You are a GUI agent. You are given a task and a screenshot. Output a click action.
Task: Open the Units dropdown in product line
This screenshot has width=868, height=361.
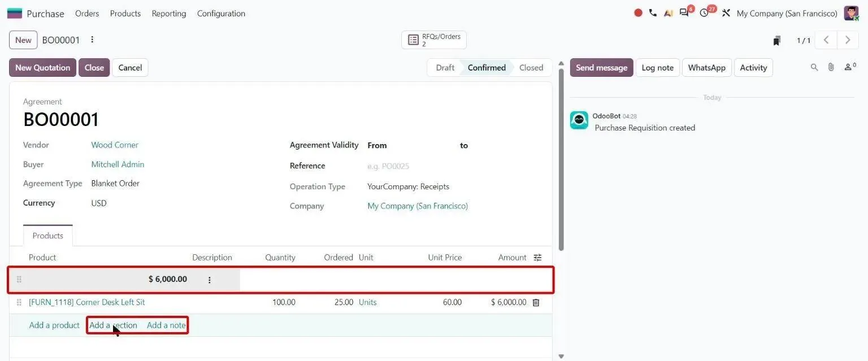click(367, 302)
